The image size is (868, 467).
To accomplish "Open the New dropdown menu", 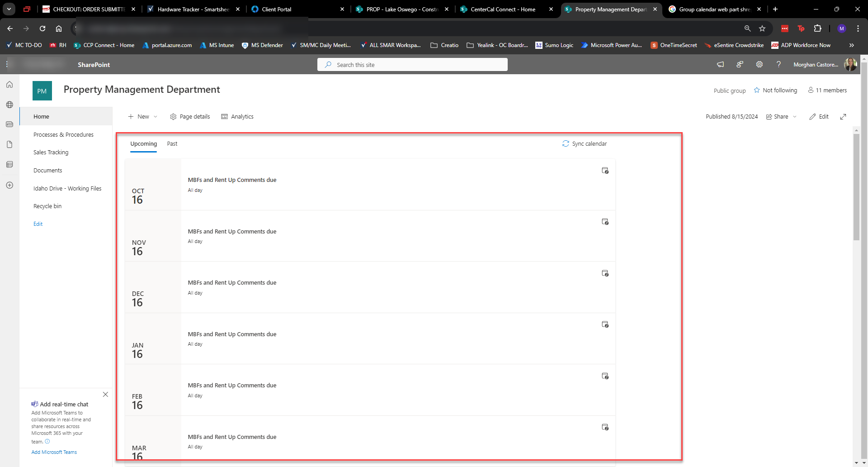I will tap(142, 116).
